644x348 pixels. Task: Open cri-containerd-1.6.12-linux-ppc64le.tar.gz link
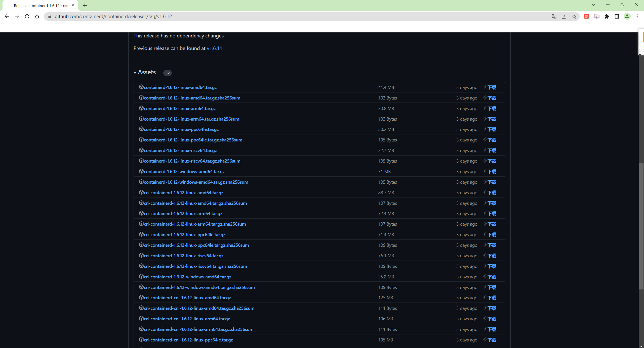pos(185,235)
